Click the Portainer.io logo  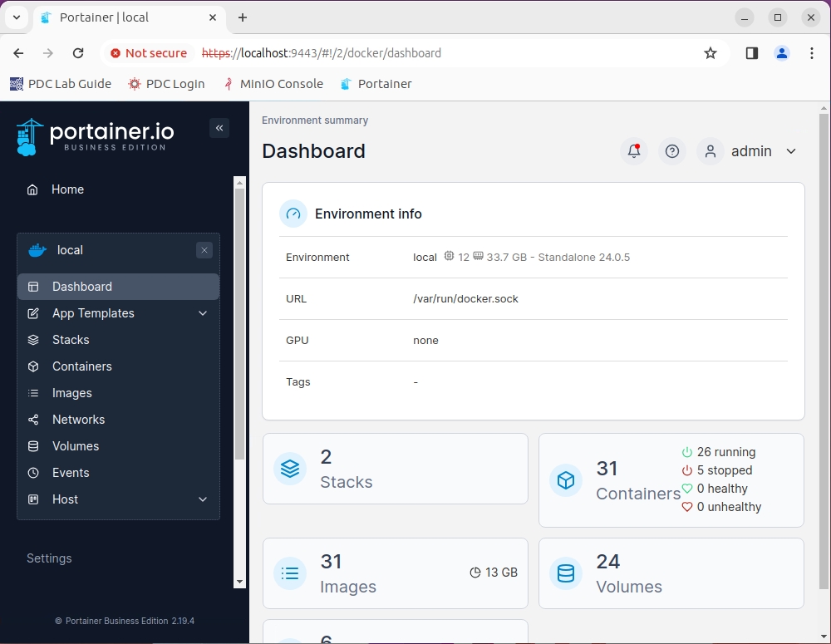click(96, 137)
